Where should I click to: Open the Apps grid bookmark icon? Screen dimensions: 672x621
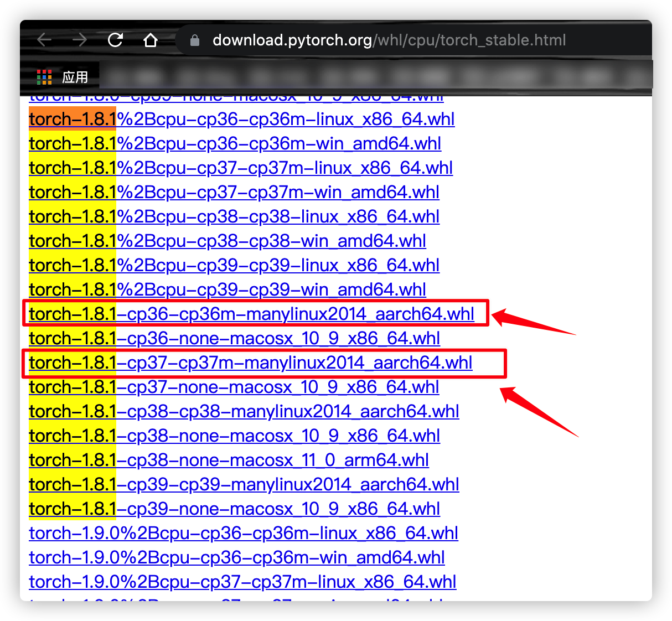tap(44, 77)
